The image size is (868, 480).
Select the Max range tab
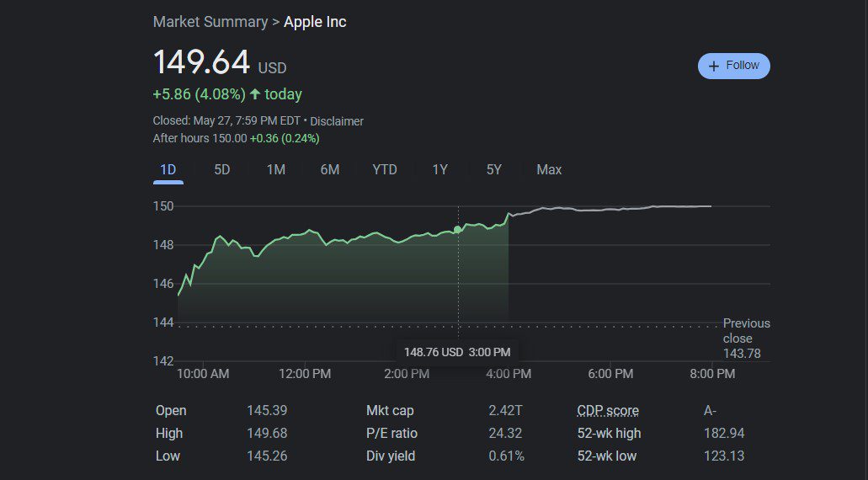coord(549,169)
